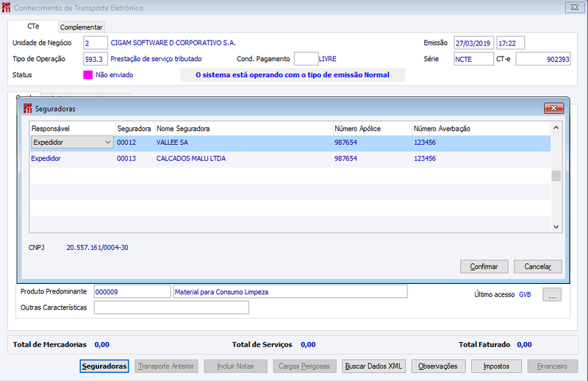Click the Incluir Notas button
This screenshot has height=381, width=588.
(235, 366)
